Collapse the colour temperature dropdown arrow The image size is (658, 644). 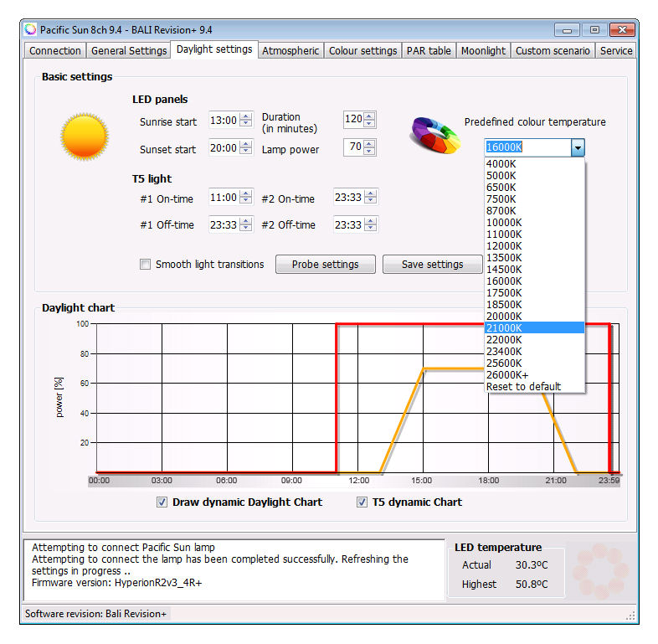[x=577, y=148]
